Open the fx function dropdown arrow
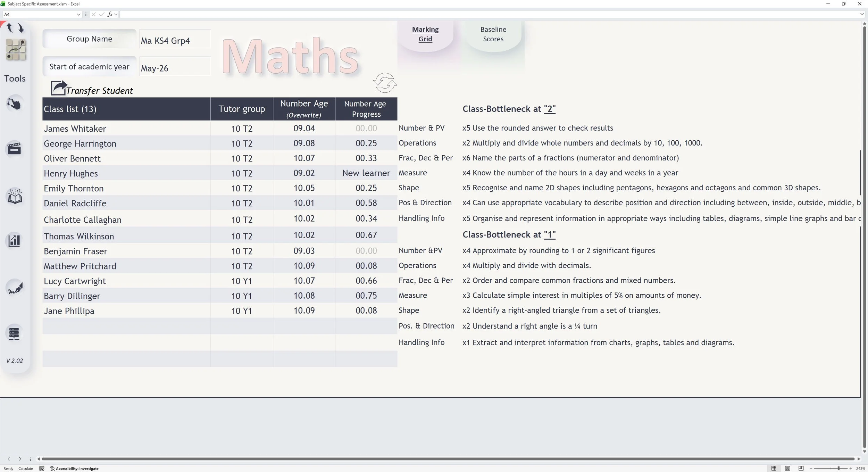 [116, 14]
